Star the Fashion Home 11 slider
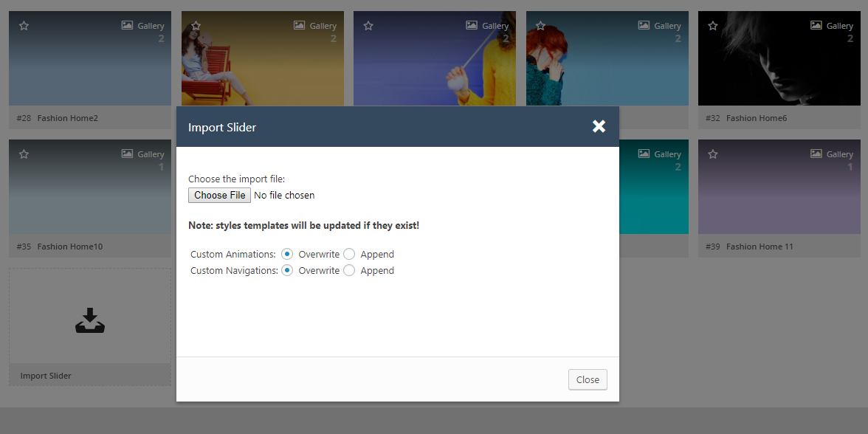Screen dimensions: 868x434 coord(712,154)
